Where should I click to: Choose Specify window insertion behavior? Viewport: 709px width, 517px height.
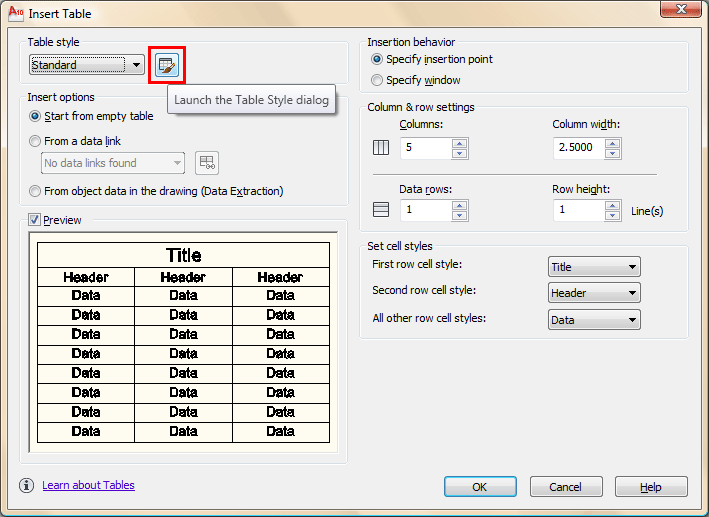[377, 80]
